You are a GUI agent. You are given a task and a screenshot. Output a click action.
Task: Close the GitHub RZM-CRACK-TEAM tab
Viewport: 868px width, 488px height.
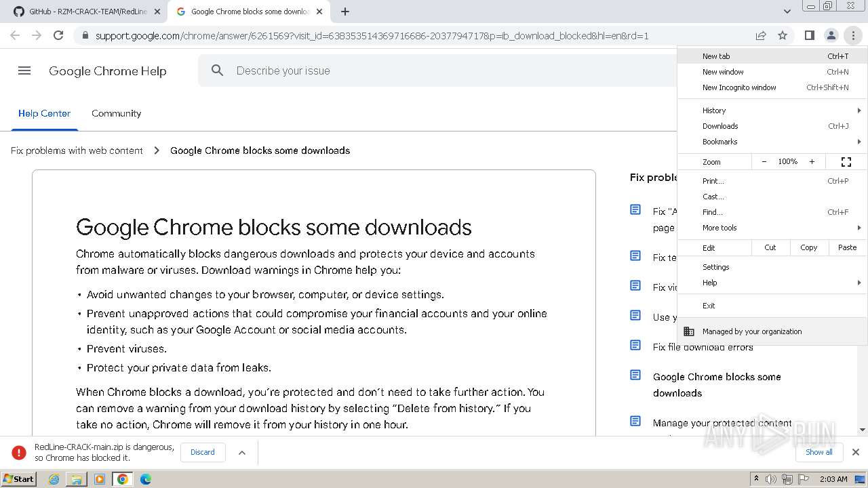[x=157, y=12]
